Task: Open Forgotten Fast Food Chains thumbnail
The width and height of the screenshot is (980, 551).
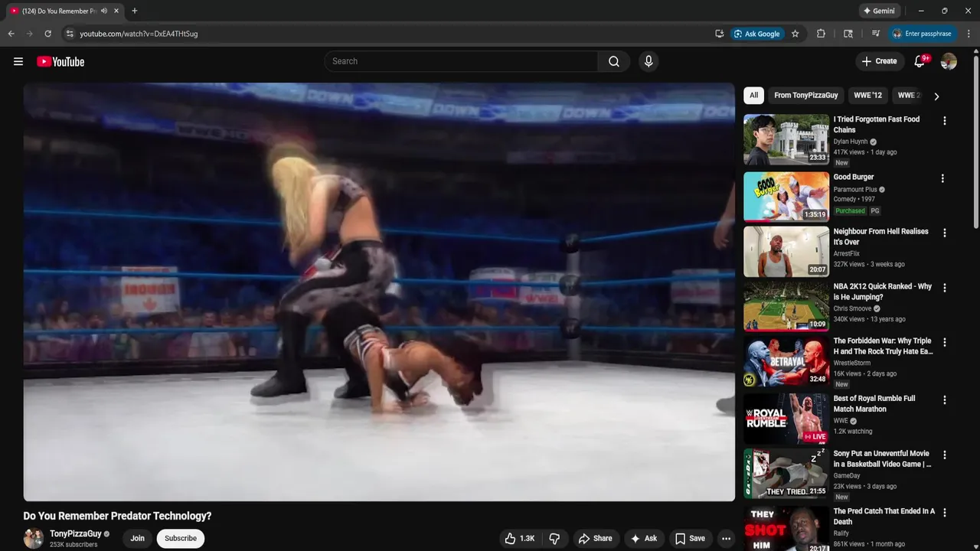Action: (x=786, y=139)
